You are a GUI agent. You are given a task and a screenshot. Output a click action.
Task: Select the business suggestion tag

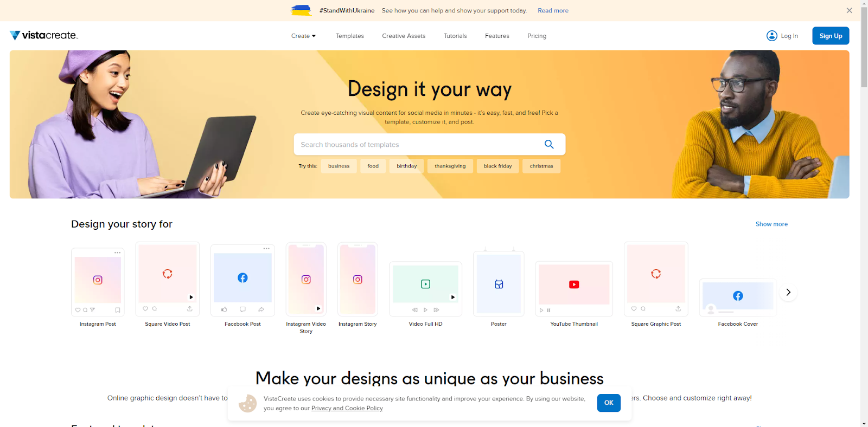tap(339, 166)
